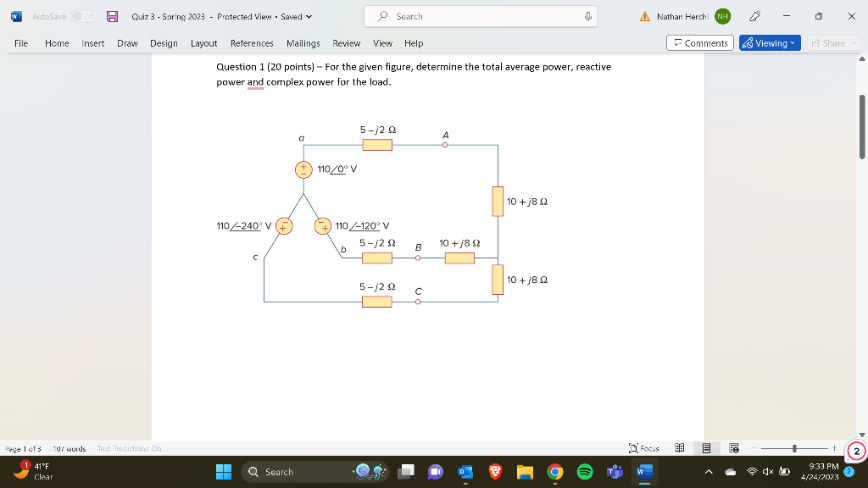This screenshot has width=868, height=488.
Task: Switch to Read Mode view in the status bar
Action: (679, 448)
